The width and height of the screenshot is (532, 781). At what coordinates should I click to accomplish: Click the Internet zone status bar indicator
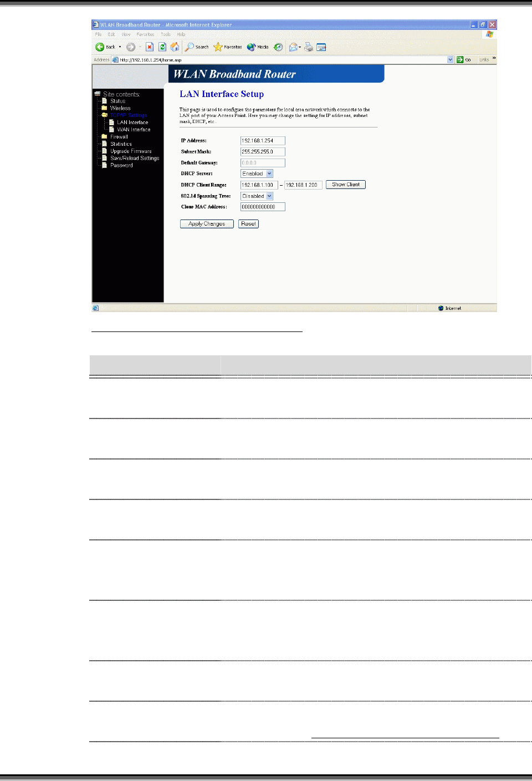tap(450, 308)
